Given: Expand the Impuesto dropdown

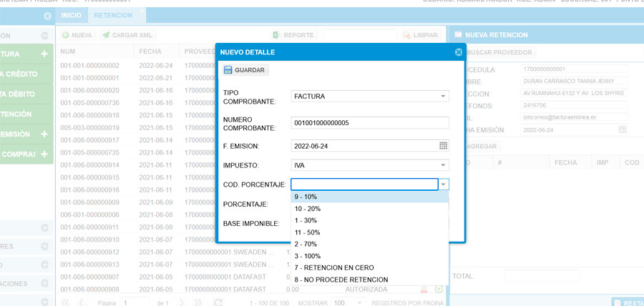Looking at the screenshot, I should pos(443,165).
